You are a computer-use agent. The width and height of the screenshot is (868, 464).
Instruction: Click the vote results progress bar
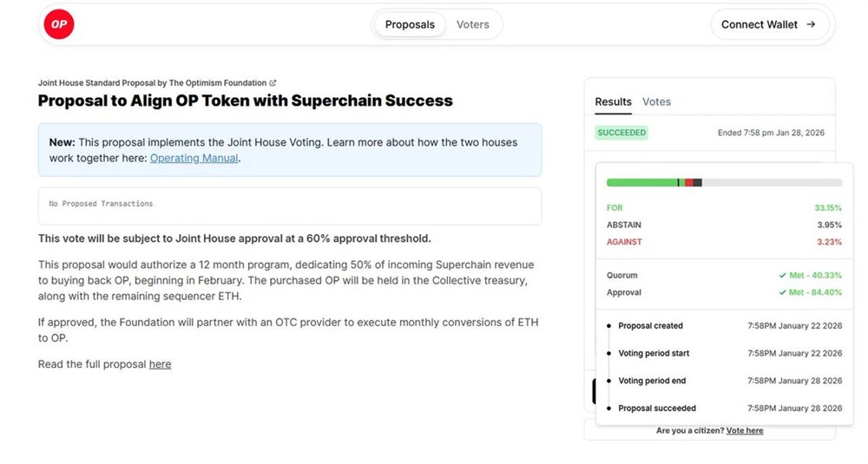tap(724, 183)
